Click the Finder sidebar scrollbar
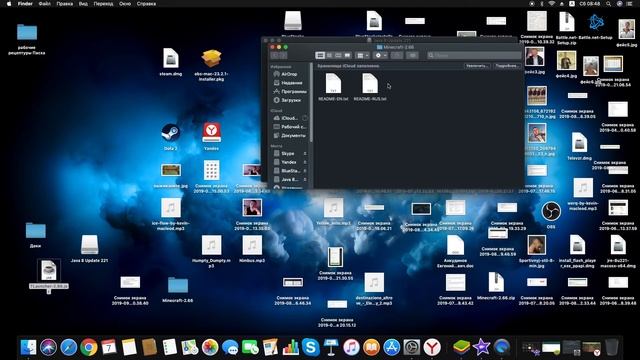The image size is (640, 360). pos(311,102)
